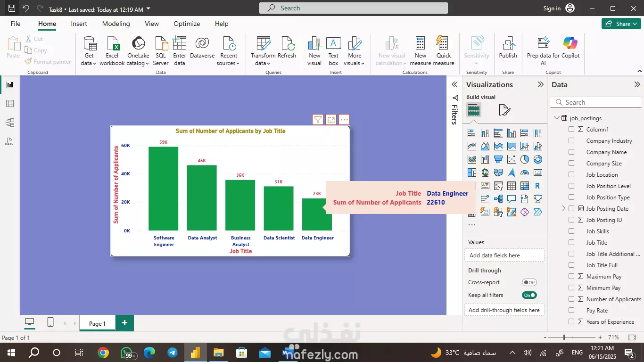Open the Get data dropdown
Viewport: 644px width, 362px height.
[89, 51]
